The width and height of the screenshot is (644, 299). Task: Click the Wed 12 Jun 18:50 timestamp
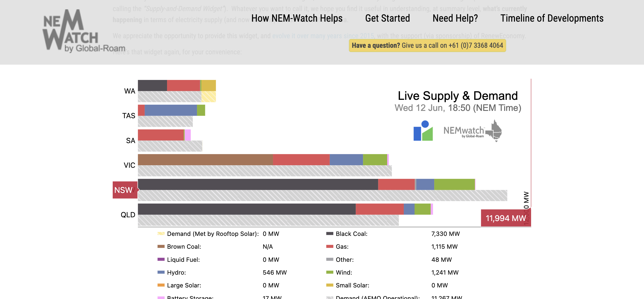458,108
